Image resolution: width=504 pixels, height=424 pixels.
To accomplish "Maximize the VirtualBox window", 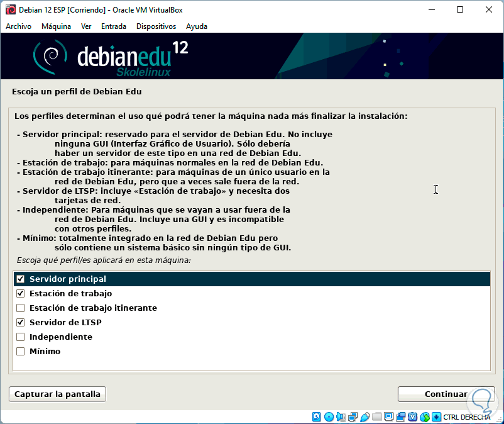I will pos(460,9).
